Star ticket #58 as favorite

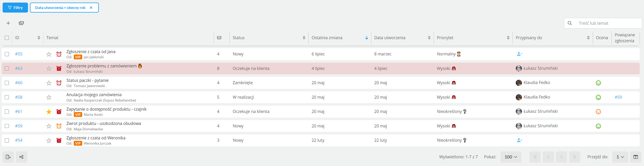click(49, 97)
